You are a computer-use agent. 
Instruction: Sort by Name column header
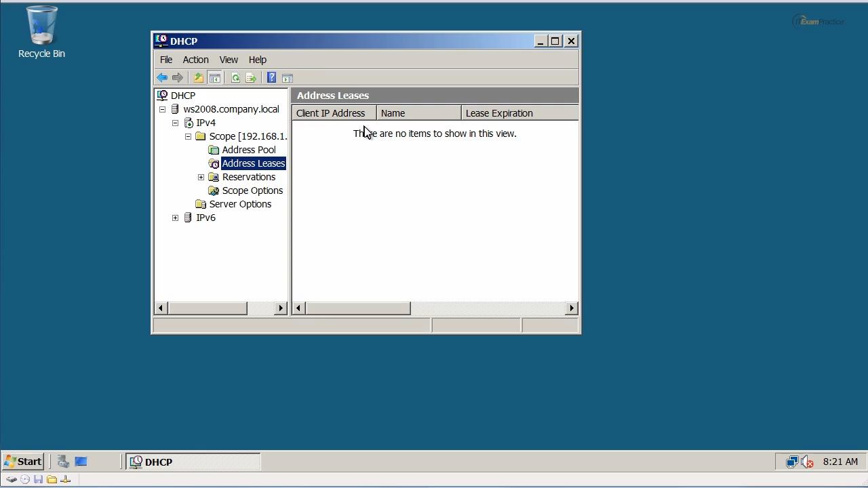click(419, 113)
